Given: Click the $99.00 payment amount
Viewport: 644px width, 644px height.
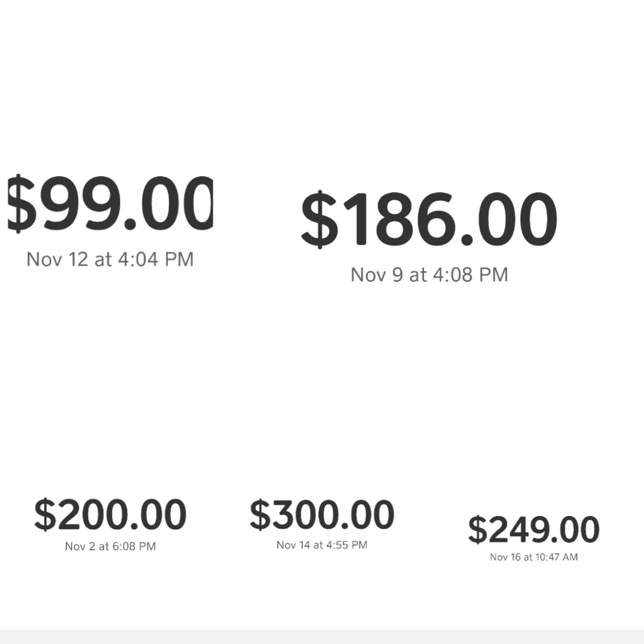Looking at the screenshot, I should (111, 204).
